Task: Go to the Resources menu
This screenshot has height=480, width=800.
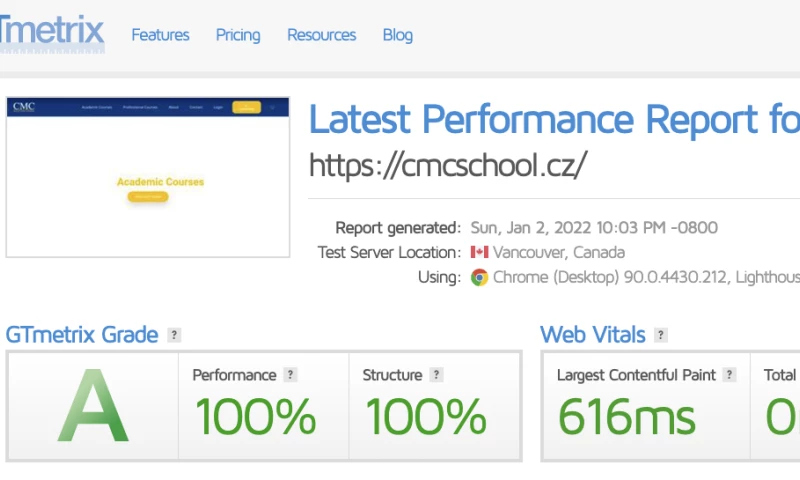Action: point(321,35)
